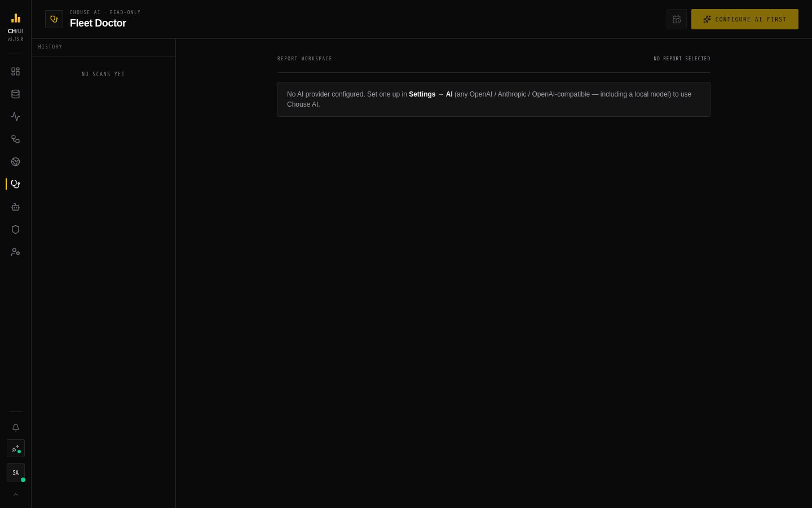Open the globe-shaped icon in sidebar
Screen dimensions: 812x508
[15, 162]
